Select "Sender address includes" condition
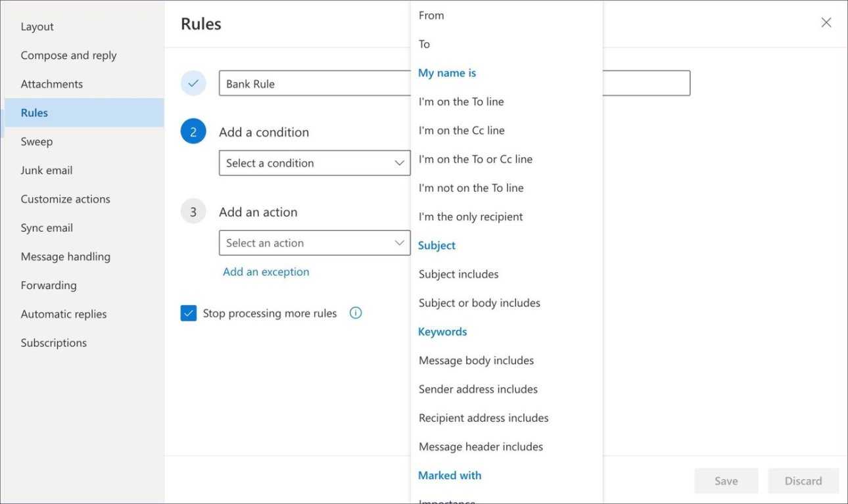 [x=478, y=389]
